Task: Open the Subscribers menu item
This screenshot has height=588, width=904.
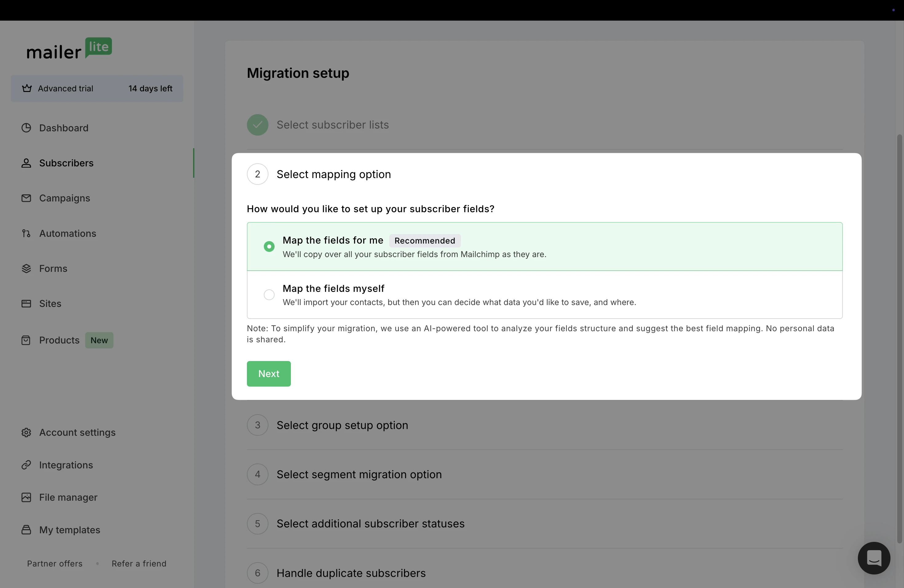Action: tap(66, 163)
